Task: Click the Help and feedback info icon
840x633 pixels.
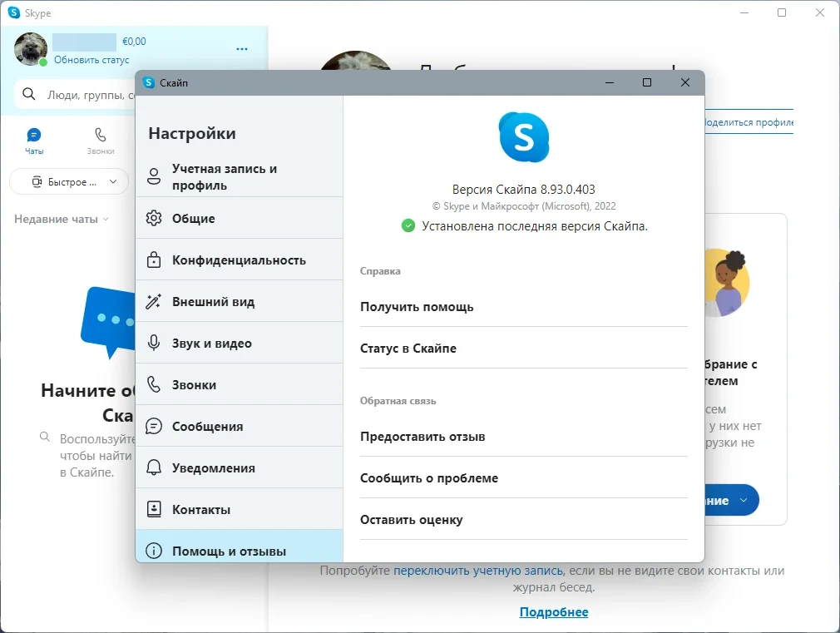Action: click(154, 551)
